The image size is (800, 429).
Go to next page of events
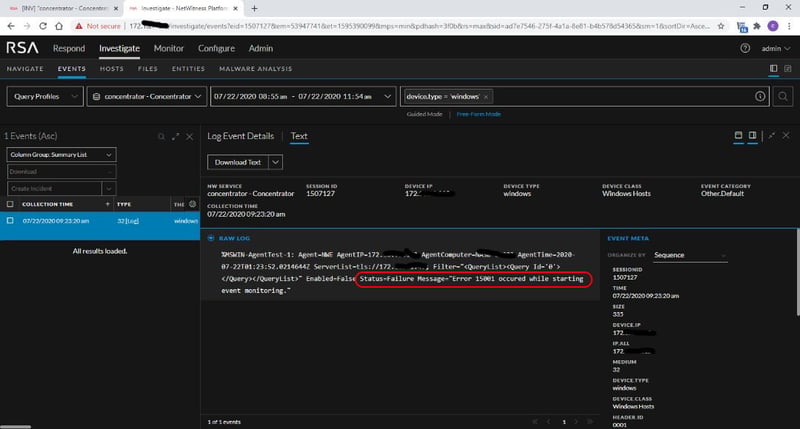coord(576,422)
